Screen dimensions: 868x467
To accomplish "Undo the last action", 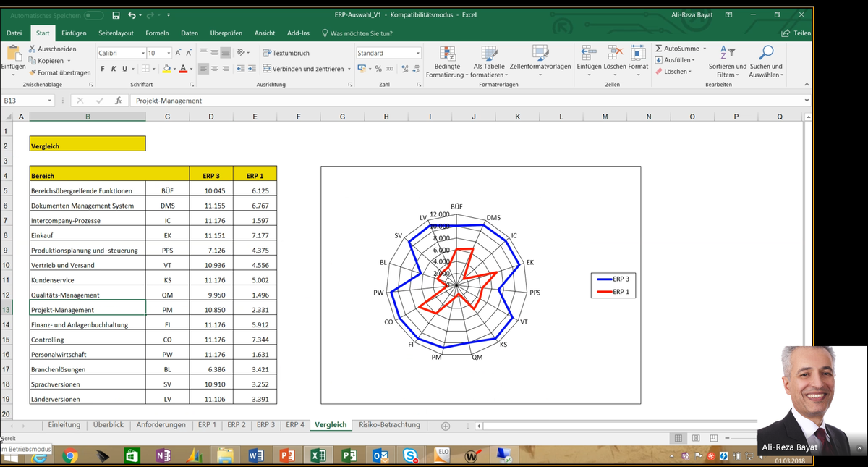I will tap(132, 15).
